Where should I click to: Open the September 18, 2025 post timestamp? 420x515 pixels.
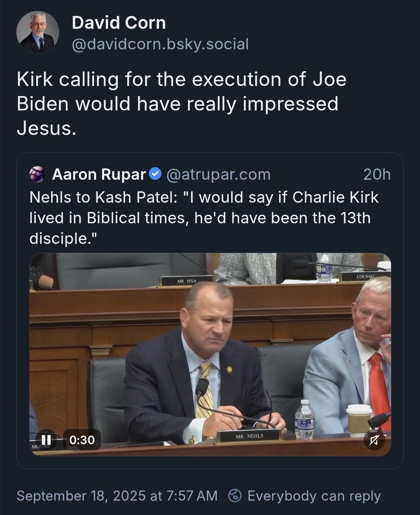[117, 496]
